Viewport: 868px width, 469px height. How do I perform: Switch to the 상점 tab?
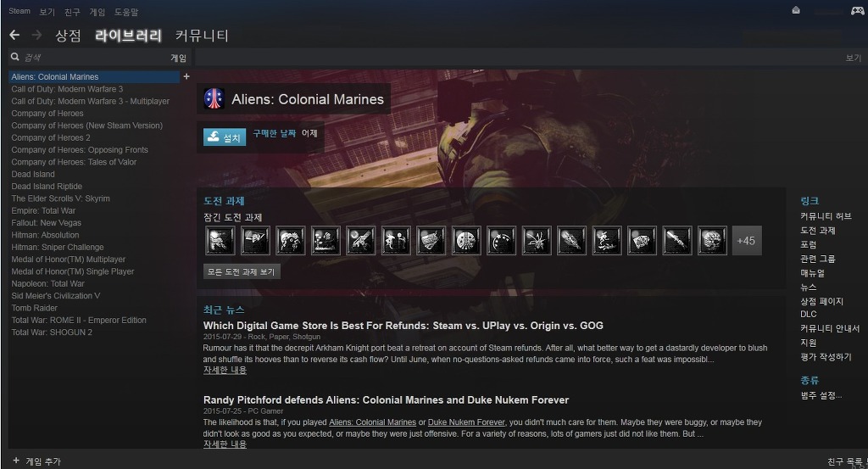point(68,36)
